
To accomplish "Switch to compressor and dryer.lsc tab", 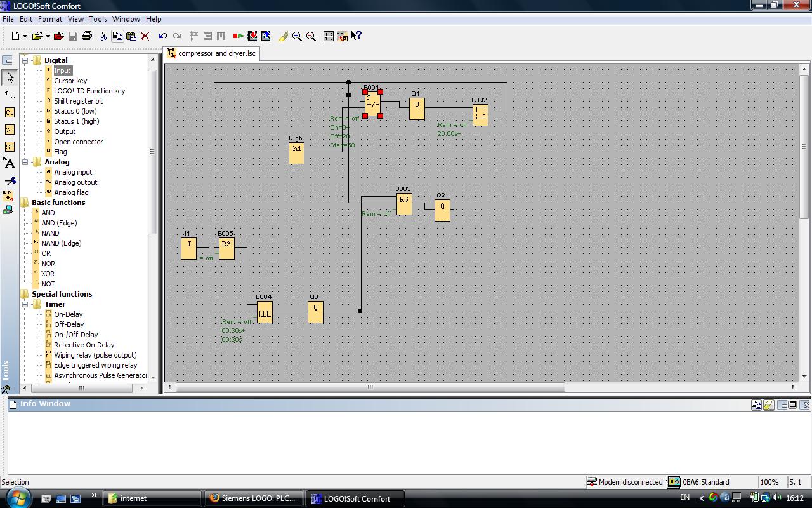I will (x=211, y=53).
